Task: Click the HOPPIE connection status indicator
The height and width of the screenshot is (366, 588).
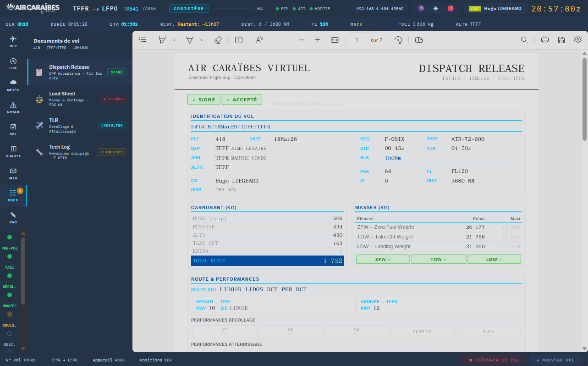Action: coord(320,9)
